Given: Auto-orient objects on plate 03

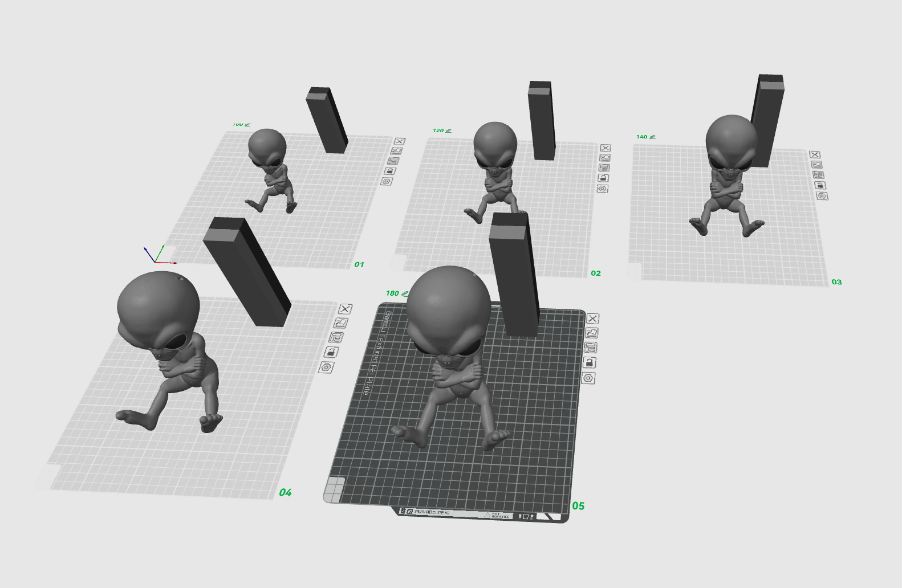Looking at the screenshot, I should [x=816, y=165].
